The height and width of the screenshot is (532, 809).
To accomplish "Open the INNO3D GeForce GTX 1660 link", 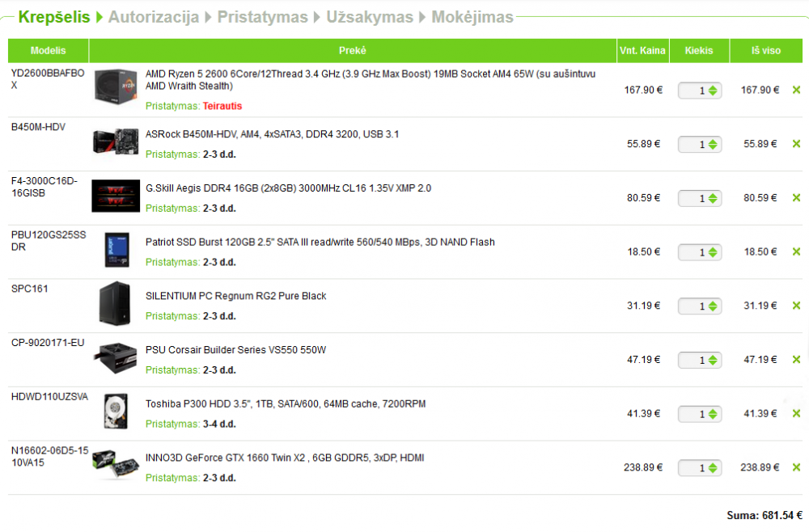I will [284, 458].
